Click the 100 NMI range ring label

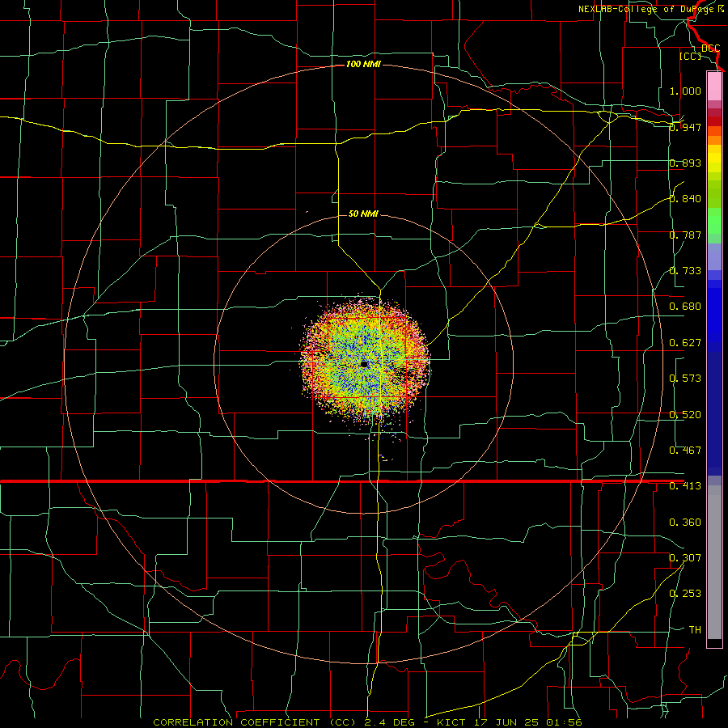point(363,64)
